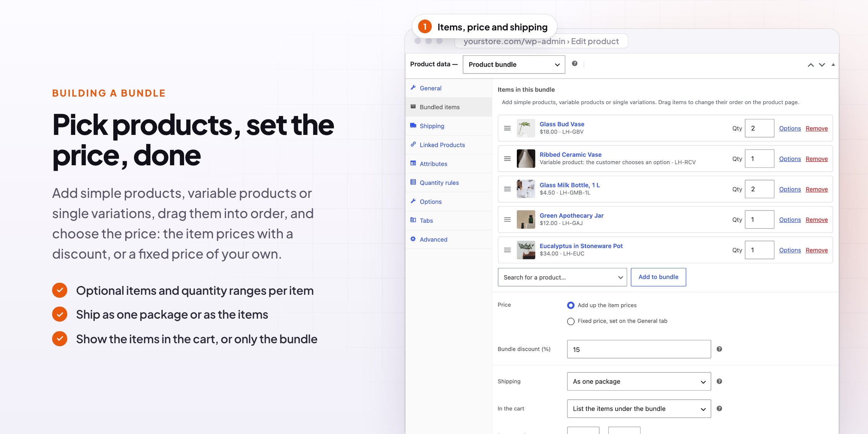Click Qty field for Glass Milk Bottle

coord(759,189)
